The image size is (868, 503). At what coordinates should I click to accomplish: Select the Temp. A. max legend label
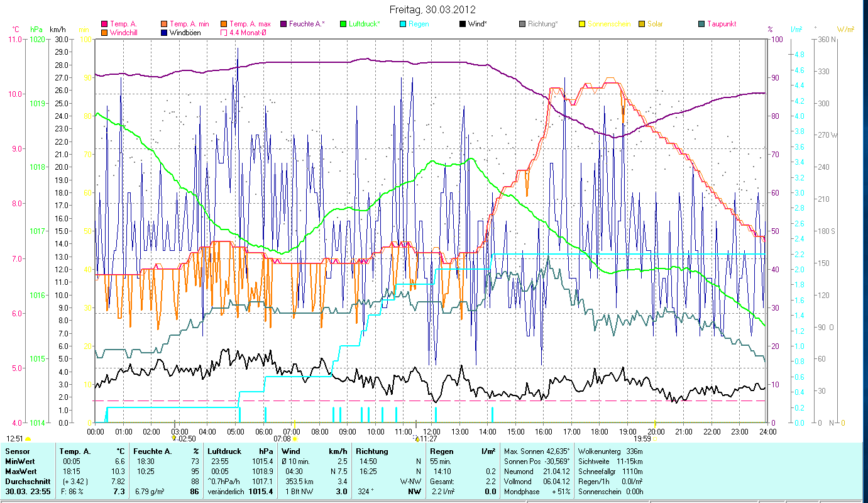250,25
